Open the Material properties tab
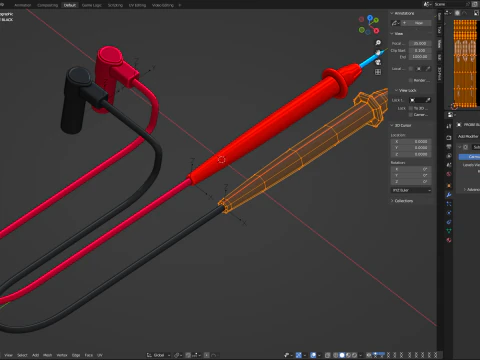The image size is (480, 360). point(449,240)
